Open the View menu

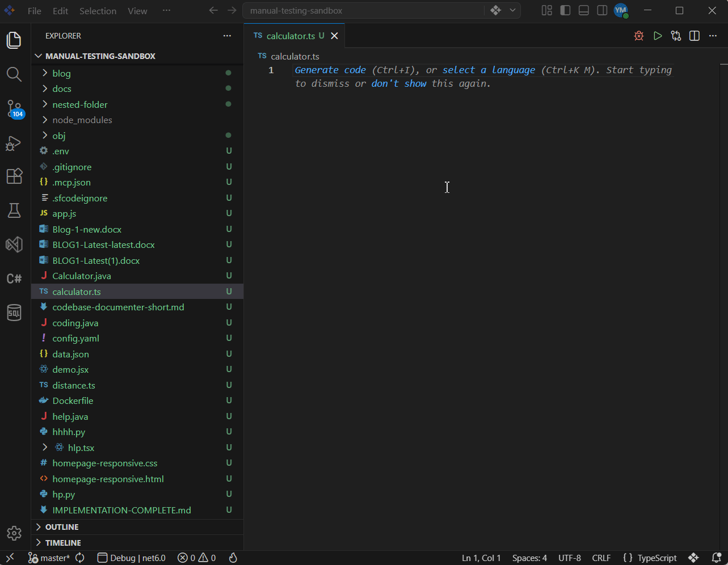[137, 11]
